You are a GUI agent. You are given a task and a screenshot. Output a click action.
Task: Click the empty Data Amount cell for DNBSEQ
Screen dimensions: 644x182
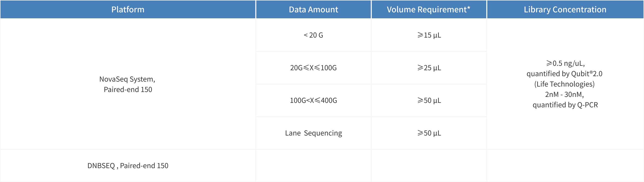[313, 166]
